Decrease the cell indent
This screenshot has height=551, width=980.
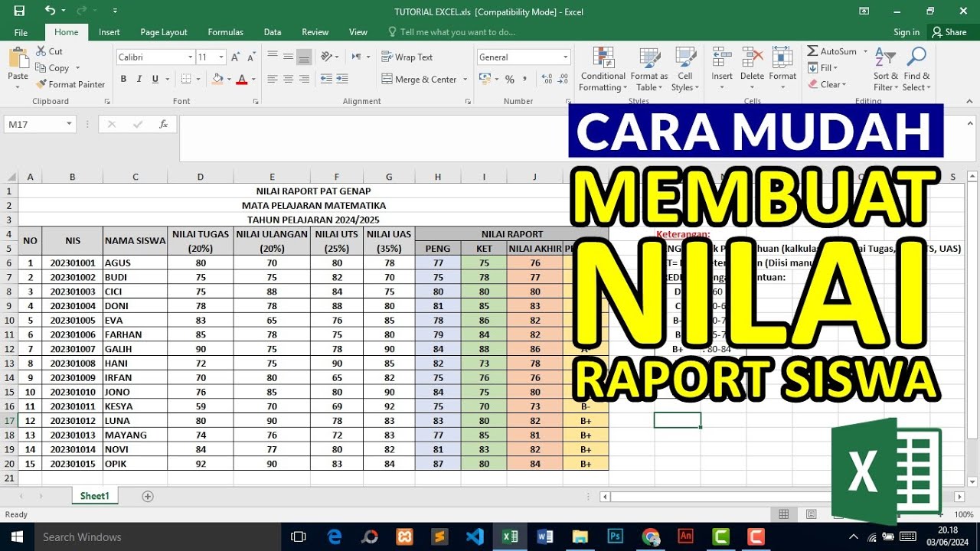pyautogui.click(x=327, y=79)
